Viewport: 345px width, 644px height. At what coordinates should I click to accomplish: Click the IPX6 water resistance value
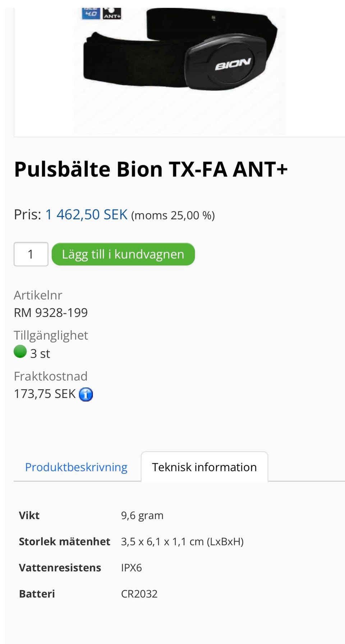[131, 568]
